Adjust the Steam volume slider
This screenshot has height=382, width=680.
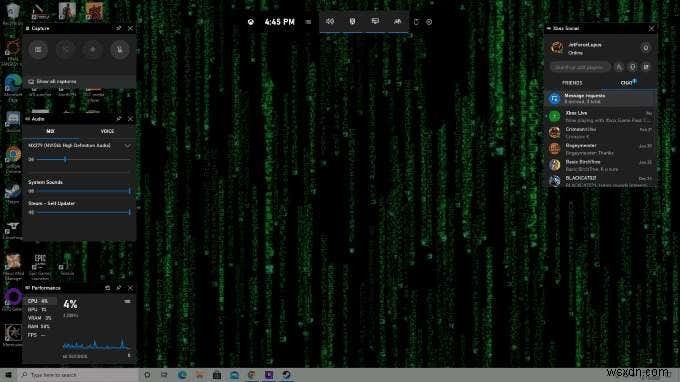pyautogui.click(x=83, y=212)
